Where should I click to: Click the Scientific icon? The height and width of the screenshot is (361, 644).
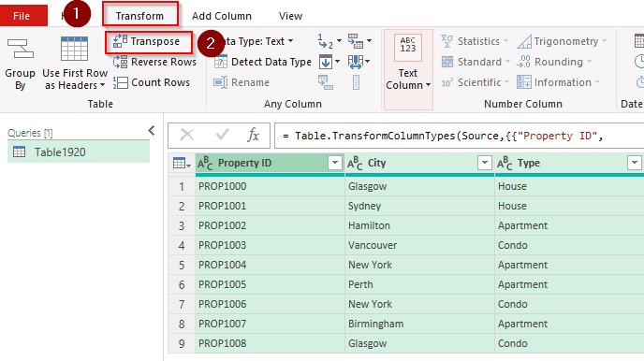(446, 82)
